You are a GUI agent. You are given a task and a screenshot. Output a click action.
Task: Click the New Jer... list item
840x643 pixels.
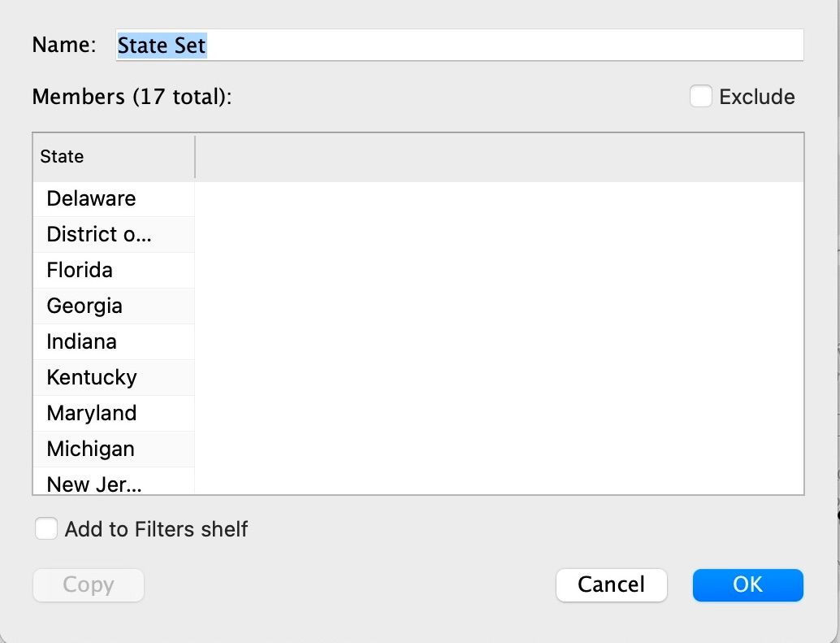coord(94,484)
